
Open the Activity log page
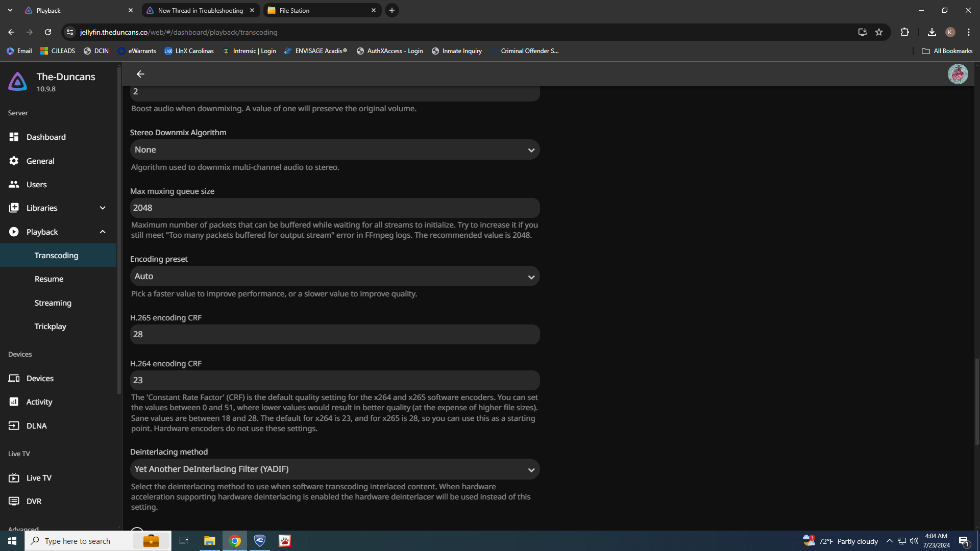click(x=39, y=402)
